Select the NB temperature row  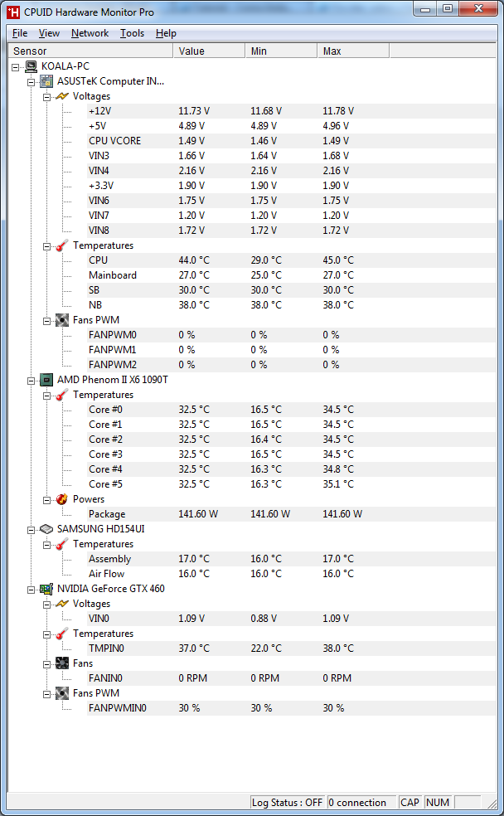pyautogui.click(x=291, y=305)
